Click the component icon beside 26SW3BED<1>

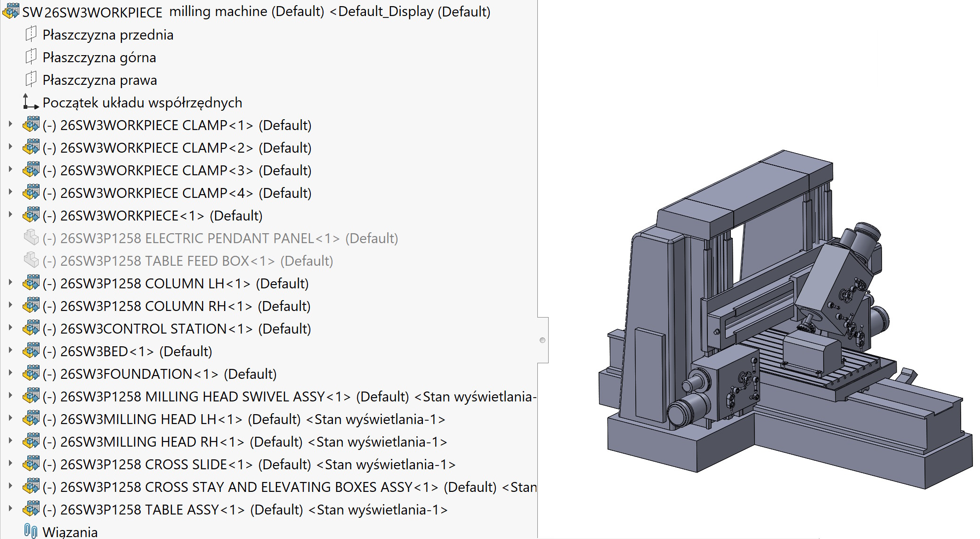(x=31, y=351)
